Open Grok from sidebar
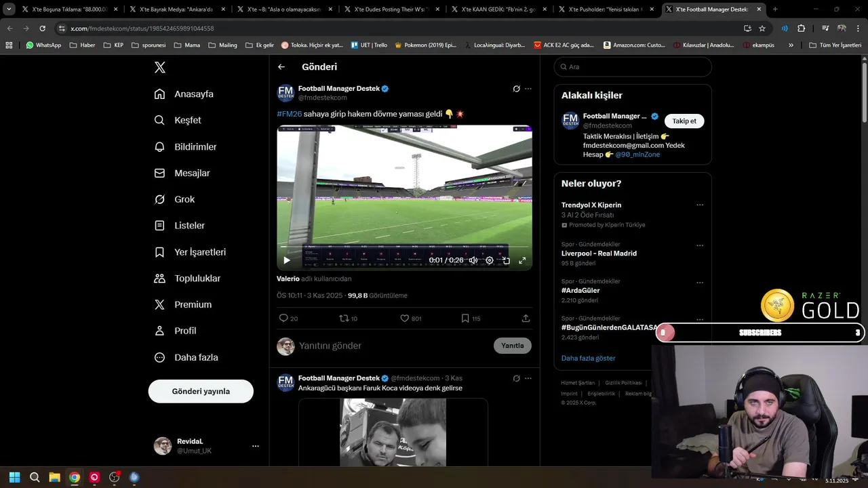 (x=174, y=199)
